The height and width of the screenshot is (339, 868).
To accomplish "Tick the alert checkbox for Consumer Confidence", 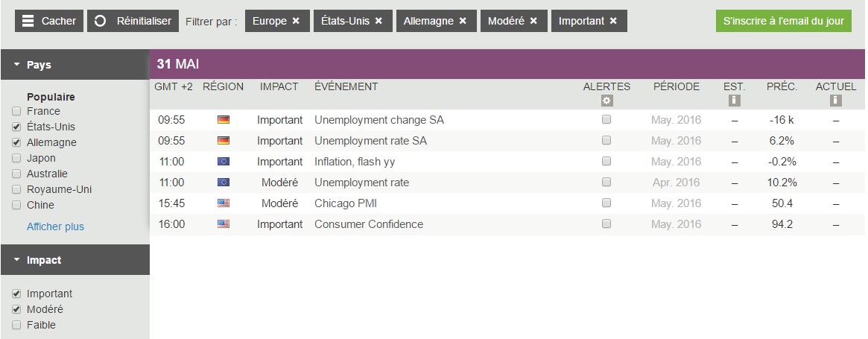I will pyautogui.click(x=606, y=224).
